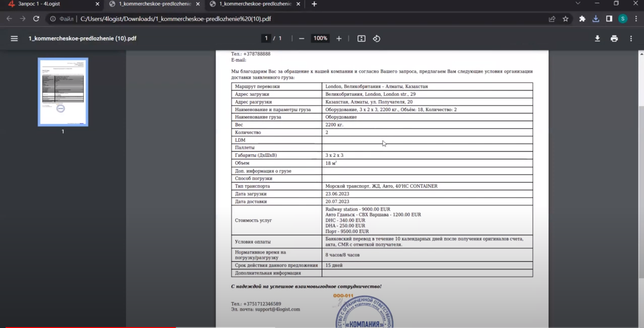Open the PDF viewer sidebar menu icon
This screenshot has height=328, width=644.
coord(14,38)
